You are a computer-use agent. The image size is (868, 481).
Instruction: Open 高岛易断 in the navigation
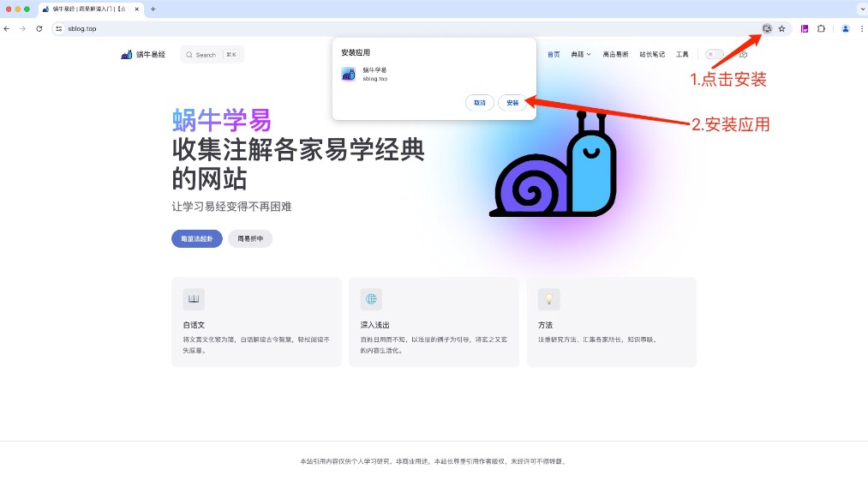point(615,54)
